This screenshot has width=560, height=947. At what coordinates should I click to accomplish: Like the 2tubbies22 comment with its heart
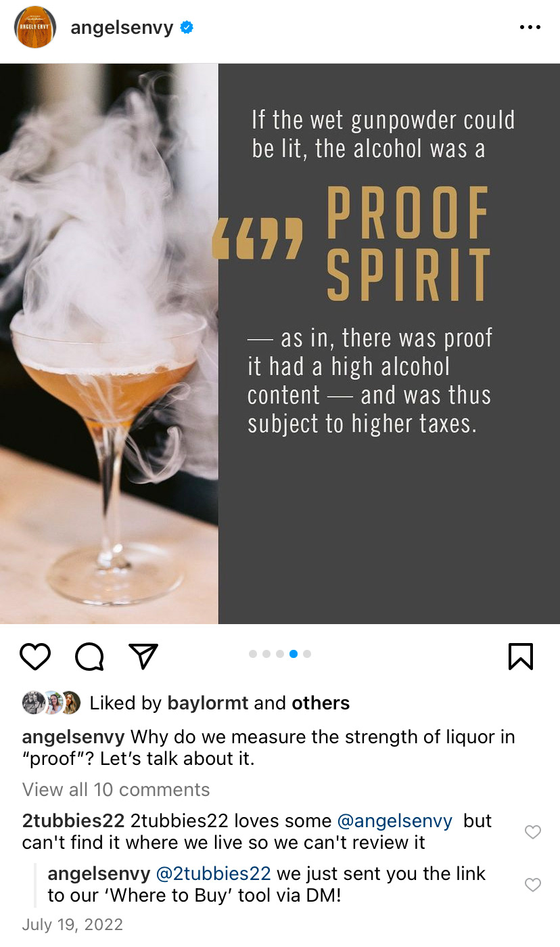[x=533, y=832]
